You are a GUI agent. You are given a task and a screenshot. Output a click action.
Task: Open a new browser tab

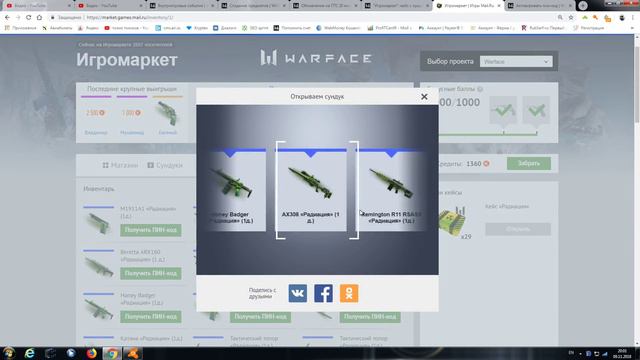[x=583, y=5]
